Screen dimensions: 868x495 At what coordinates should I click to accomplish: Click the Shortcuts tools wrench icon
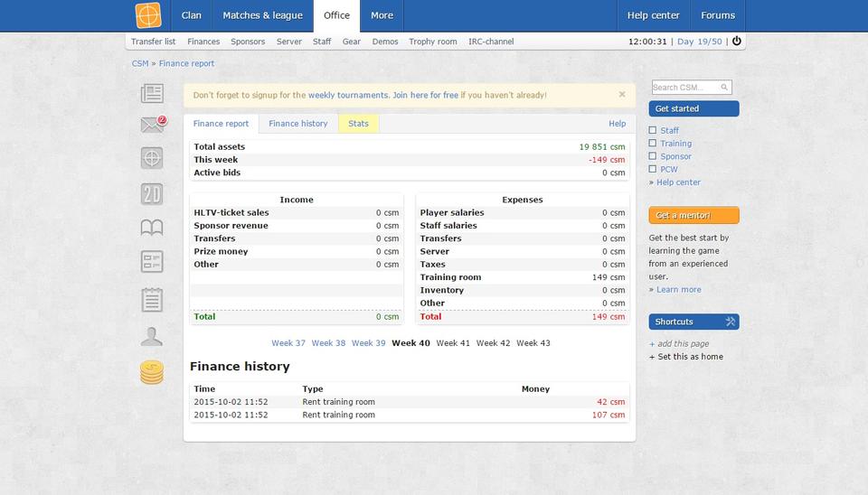(x=731, y=322)
